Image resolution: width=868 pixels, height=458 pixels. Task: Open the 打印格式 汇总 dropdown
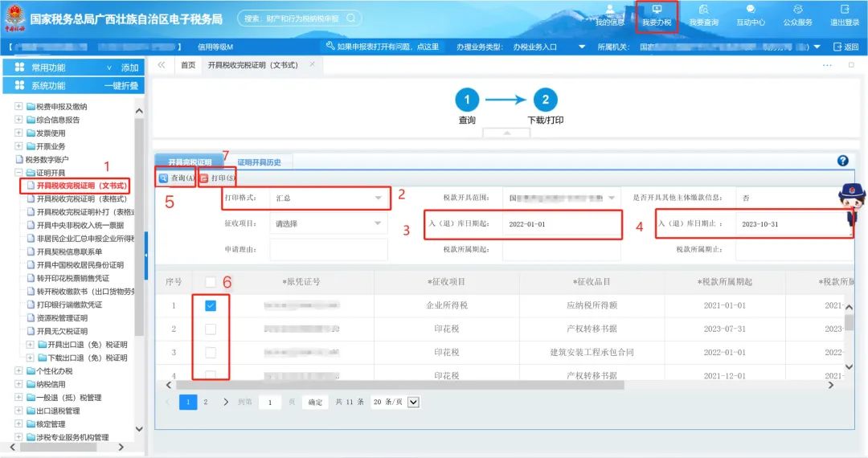click(x=329, y=198)
